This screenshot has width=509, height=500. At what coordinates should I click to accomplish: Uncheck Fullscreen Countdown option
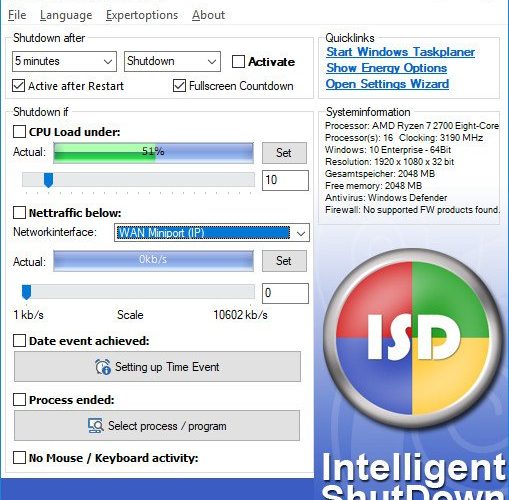coord(179,86)
